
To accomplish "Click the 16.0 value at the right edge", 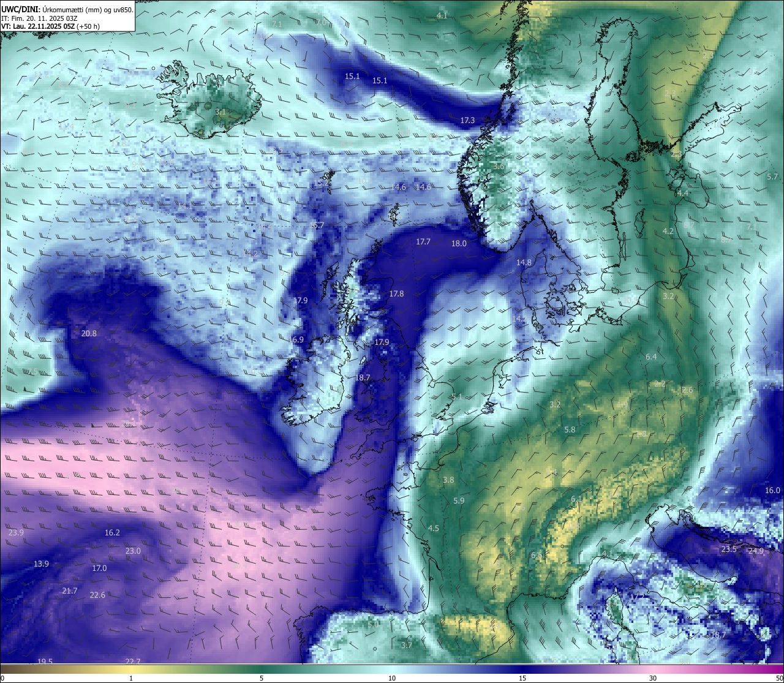I will [773, 490].
